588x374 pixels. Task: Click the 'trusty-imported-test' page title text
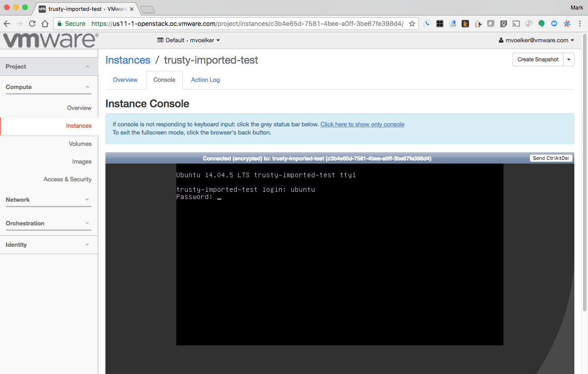tap(211, 60)
